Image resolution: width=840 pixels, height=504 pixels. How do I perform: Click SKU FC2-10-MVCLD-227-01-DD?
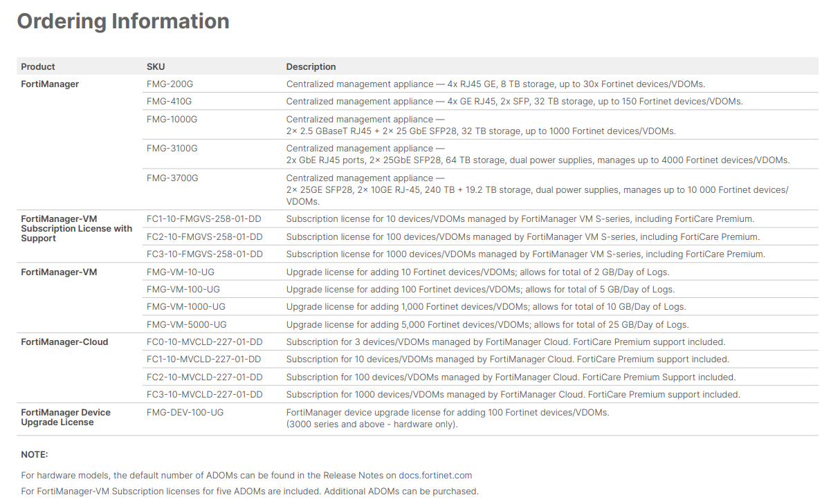(x=205, y=377)
